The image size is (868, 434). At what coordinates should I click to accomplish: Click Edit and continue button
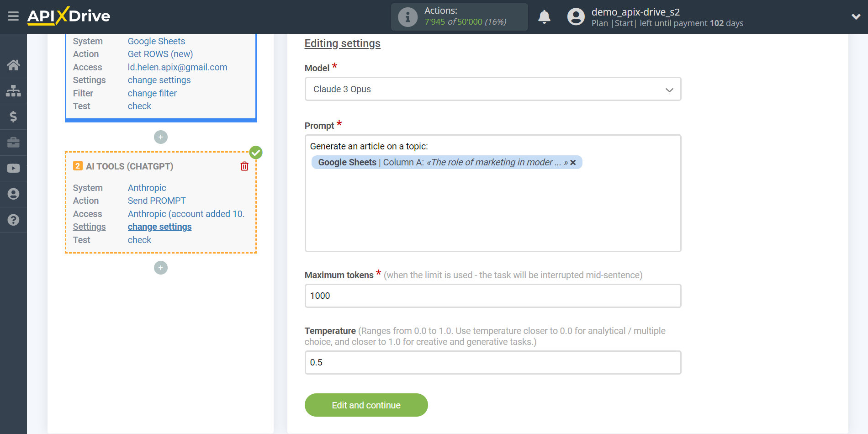(x=366, y=405)
